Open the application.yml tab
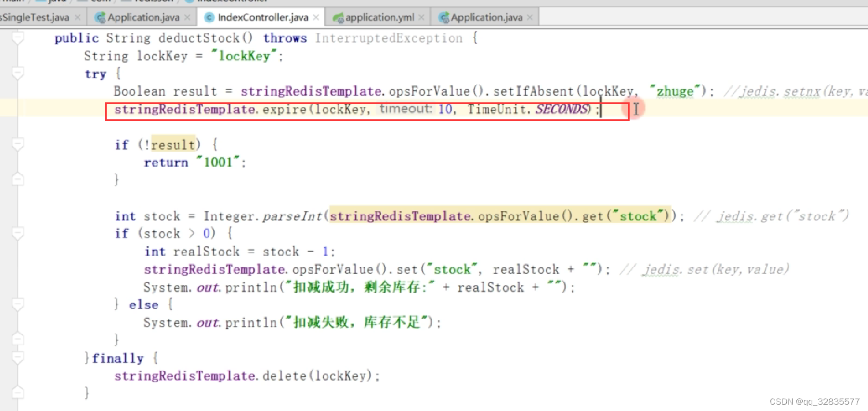 pyautogui.click(x=380, y=17)
